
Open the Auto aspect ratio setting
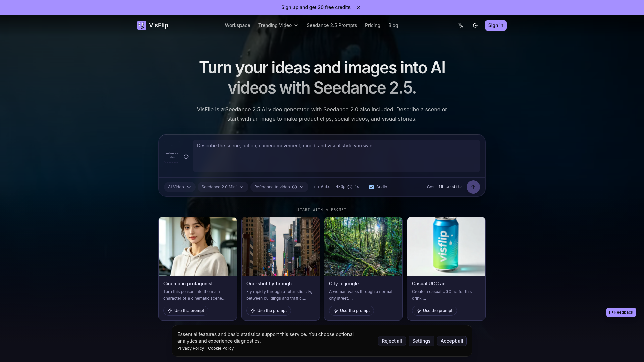tap(322, 187)
